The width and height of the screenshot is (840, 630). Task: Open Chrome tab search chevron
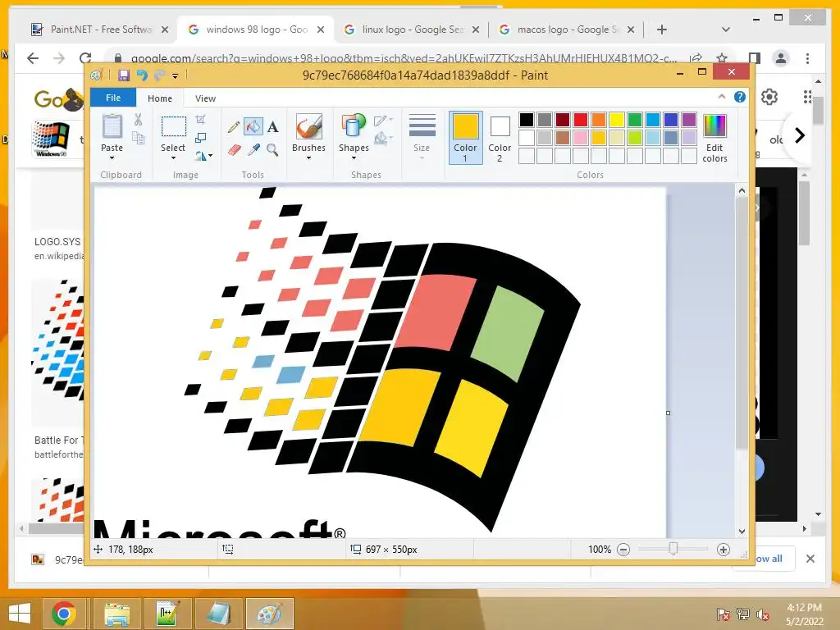[726, 30]
